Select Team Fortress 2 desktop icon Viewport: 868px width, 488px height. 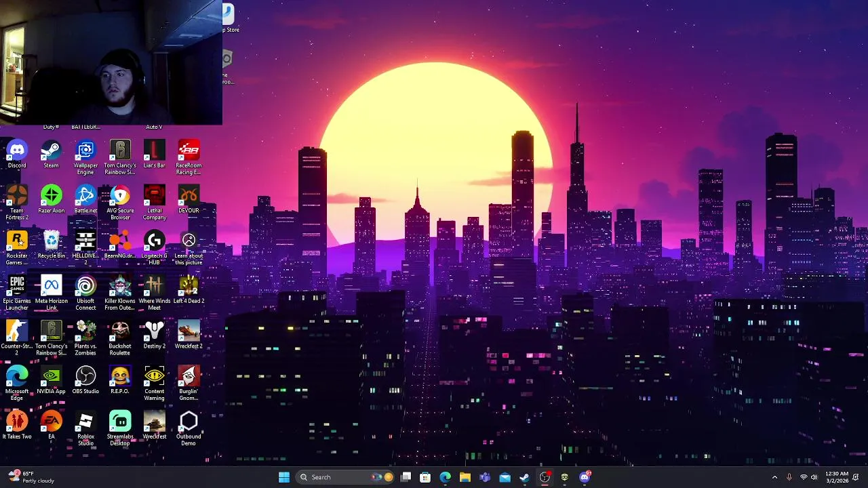pos(17,203)
